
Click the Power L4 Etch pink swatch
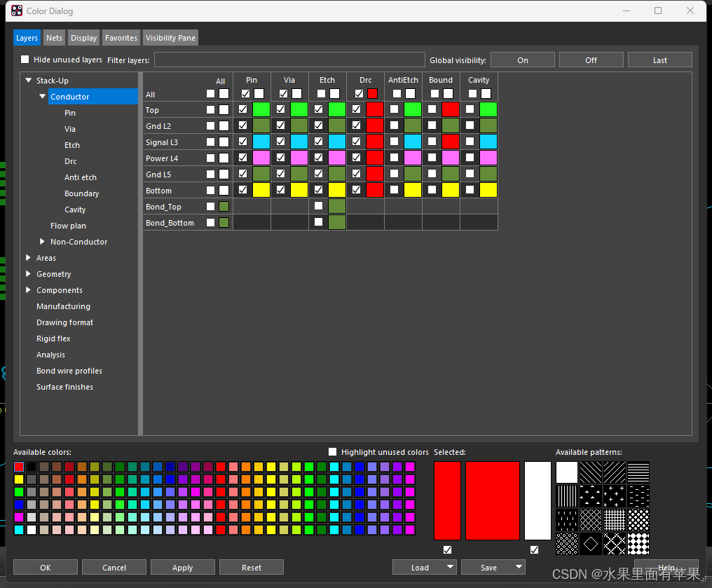click(336, 158)
